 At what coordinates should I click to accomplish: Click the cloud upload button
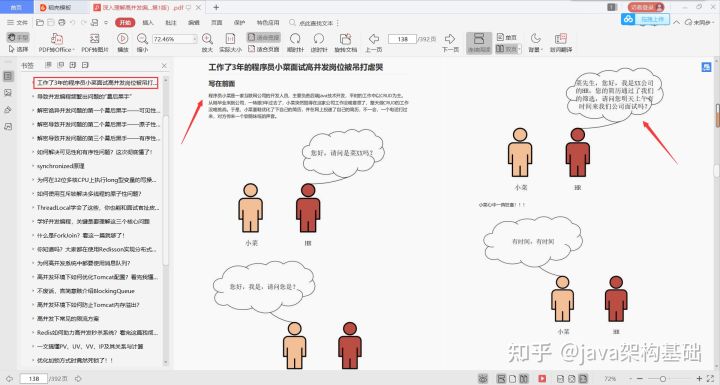(645, 19)
